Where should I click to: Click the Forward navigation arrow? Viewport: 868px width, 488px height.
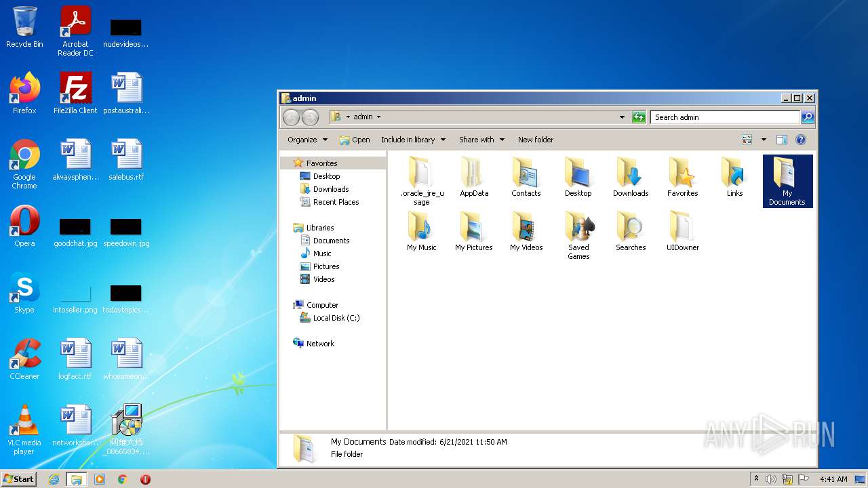pos(310,117)
